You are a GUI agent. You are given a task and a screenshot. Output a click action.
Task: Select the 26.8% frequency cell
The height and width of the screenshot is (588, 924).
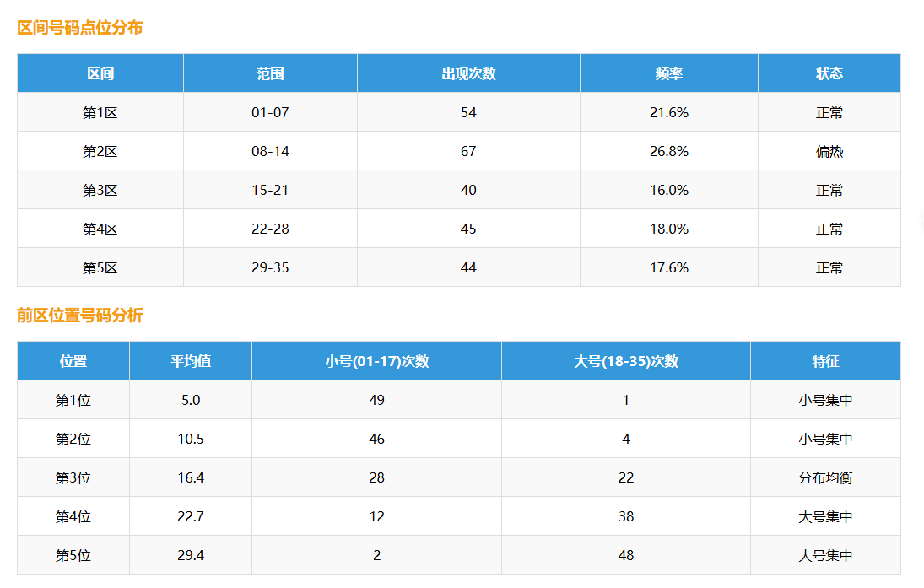point(668,152)
